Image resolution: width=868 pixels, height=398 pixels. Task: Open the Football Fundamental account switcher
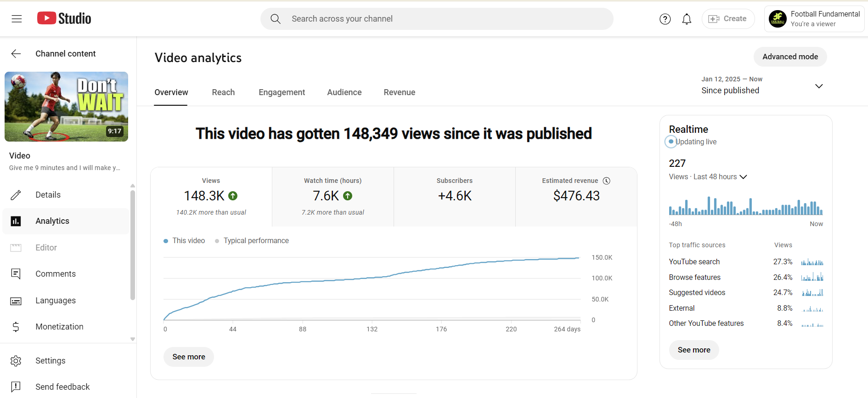coord(814,19)
